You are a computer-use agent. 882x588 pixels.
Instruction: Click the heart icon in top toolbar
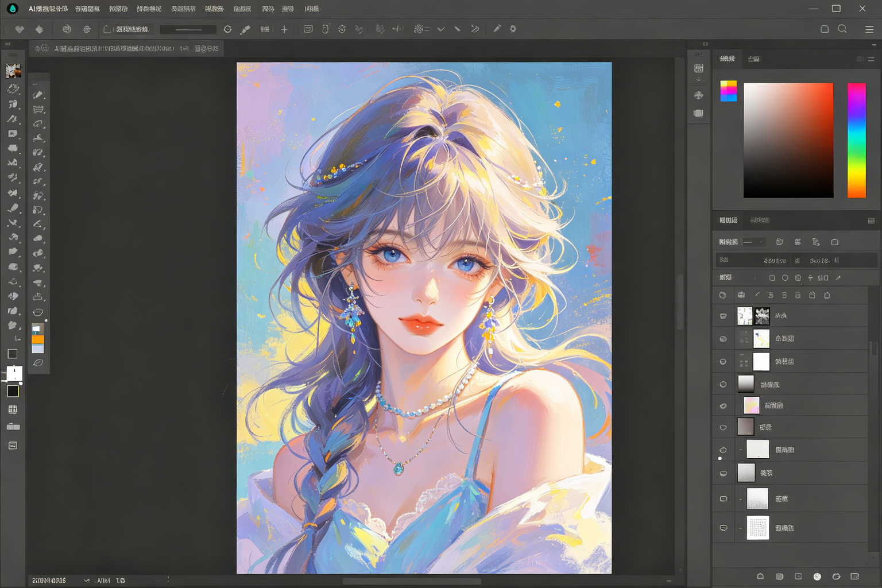[20, 29]
